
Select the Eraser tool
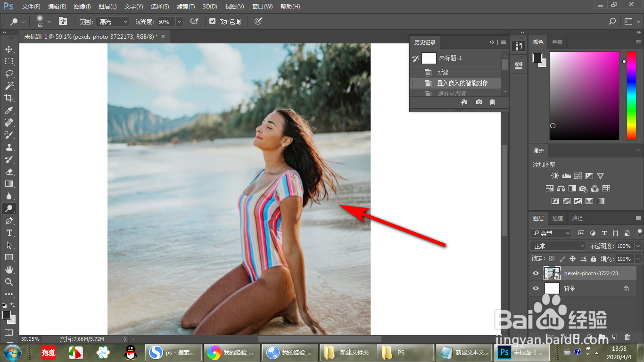coord(9,172)
